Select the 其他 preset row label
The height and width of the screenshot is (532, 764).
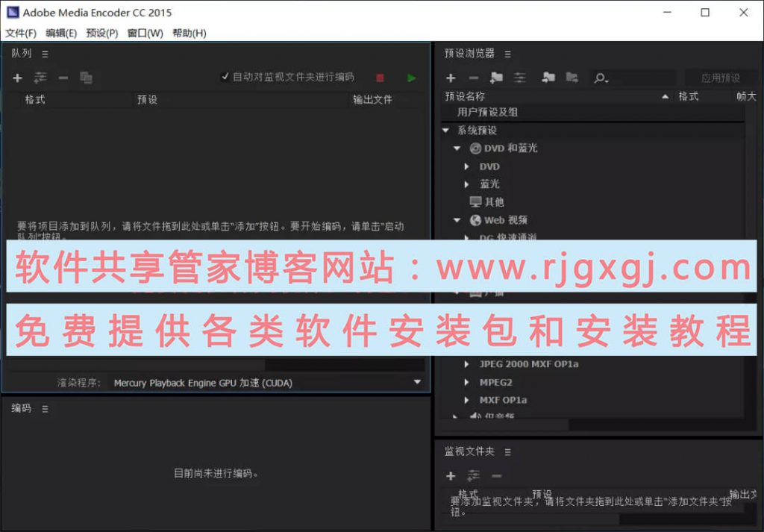494,202
